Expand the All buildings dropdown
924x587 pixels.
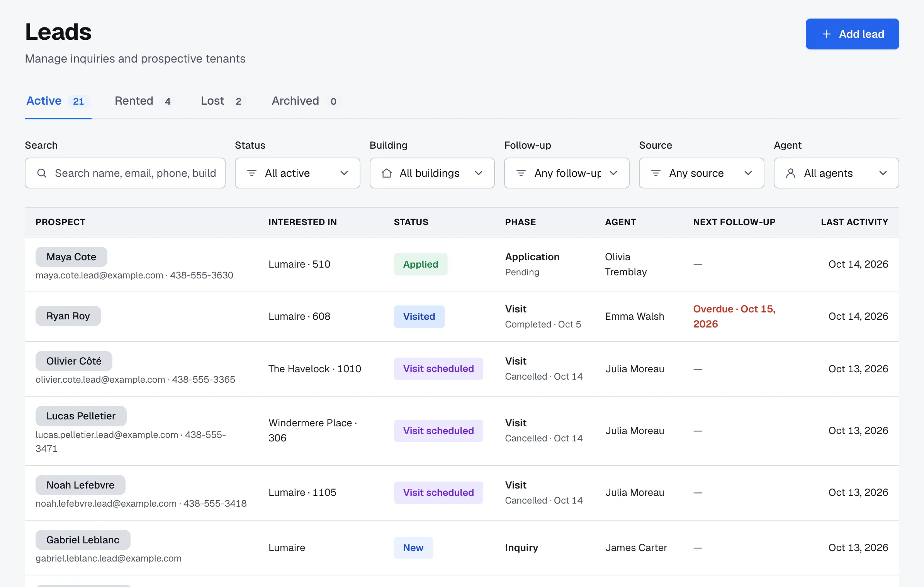432,173
